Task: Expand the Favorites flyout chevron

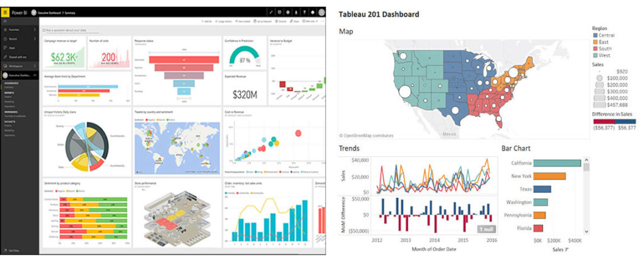Action: point(35,30)
